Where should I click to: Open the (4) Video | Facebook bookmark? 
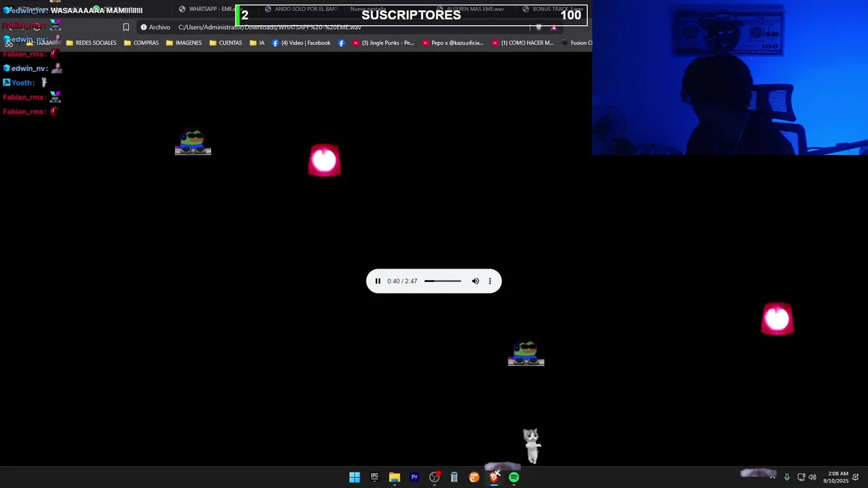point(301,43)
